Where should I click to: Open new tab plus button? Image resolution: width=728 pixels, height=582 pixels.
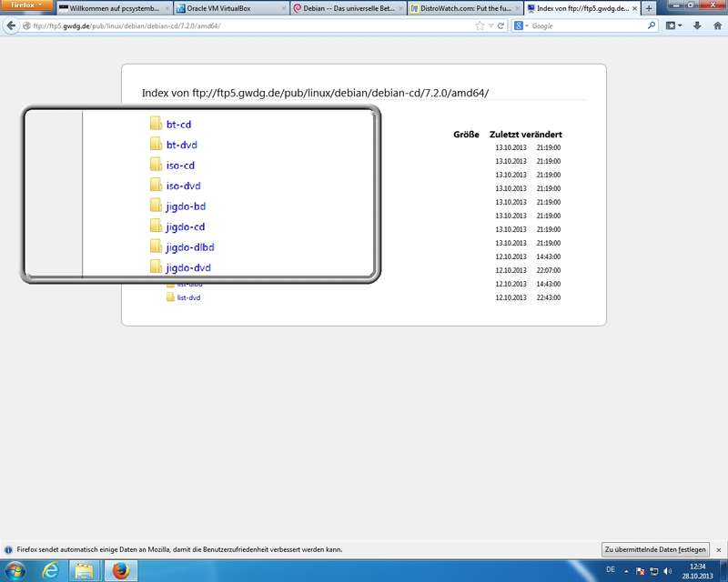[649, 8]
